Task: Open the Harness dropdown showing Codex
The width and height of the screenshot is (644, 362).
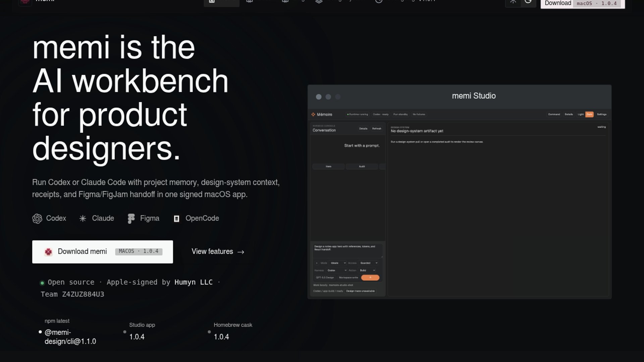Action: (337, 270)
